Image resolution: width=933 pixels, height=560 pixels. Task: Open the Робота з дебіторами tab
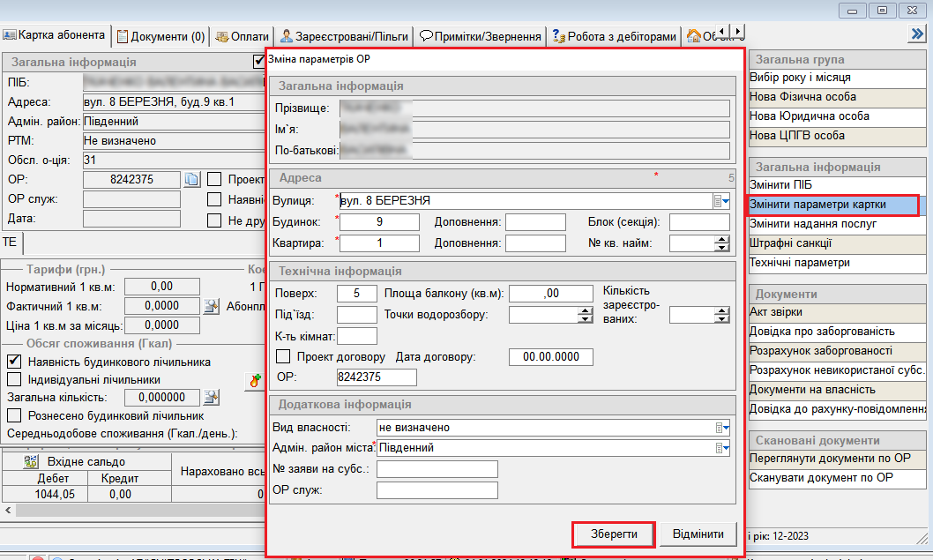click(x=615, y=36)
